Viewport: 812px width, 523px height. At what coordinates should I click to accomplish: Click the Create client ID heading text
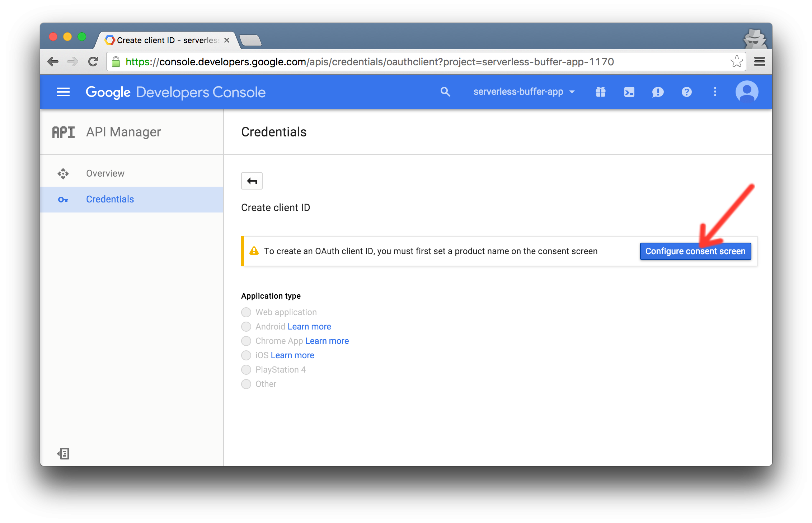tap(276, 208)
